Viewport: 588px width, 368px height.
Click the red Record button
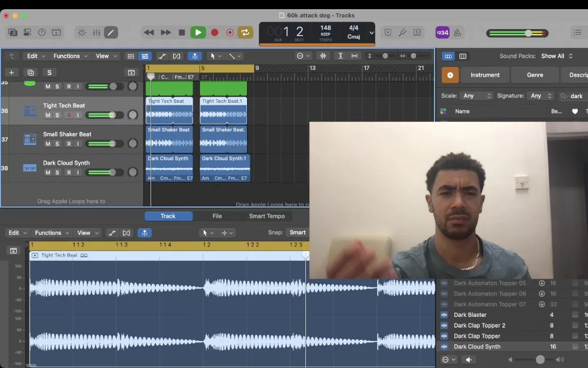click(214, 32)
